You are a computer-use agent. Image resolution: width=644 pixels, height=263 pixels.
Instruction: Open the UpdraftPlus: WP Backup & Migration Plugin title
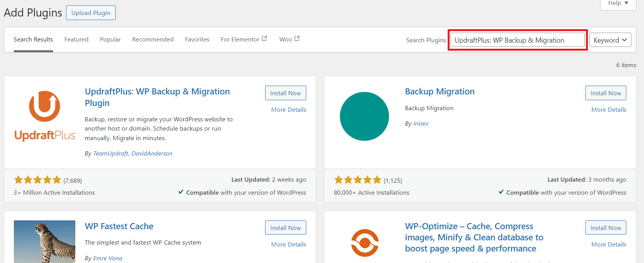point(157,97)
